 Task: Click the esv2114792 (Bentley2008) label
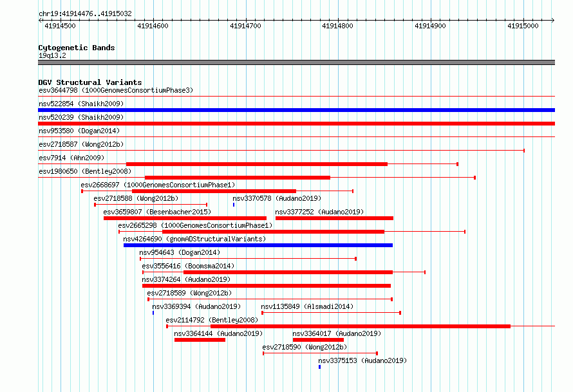212,320
